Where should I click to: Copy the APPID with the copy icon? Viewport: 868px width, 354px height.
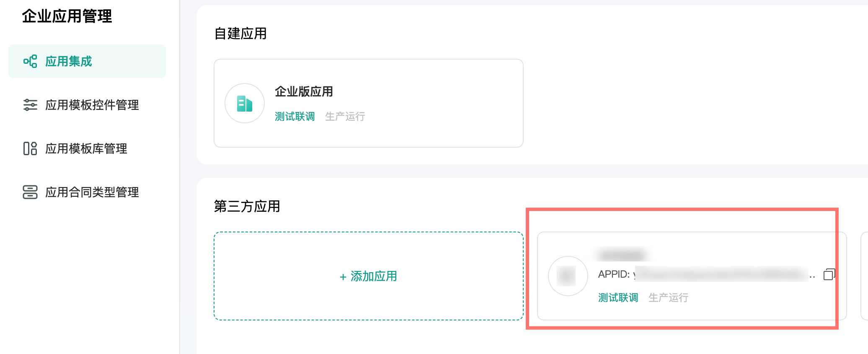coord(829,274)
